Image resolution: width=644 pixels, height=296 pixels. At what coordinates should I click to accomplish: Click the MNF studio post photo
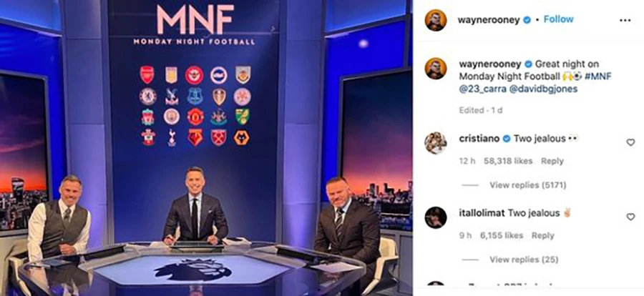(x=206, y=148)
